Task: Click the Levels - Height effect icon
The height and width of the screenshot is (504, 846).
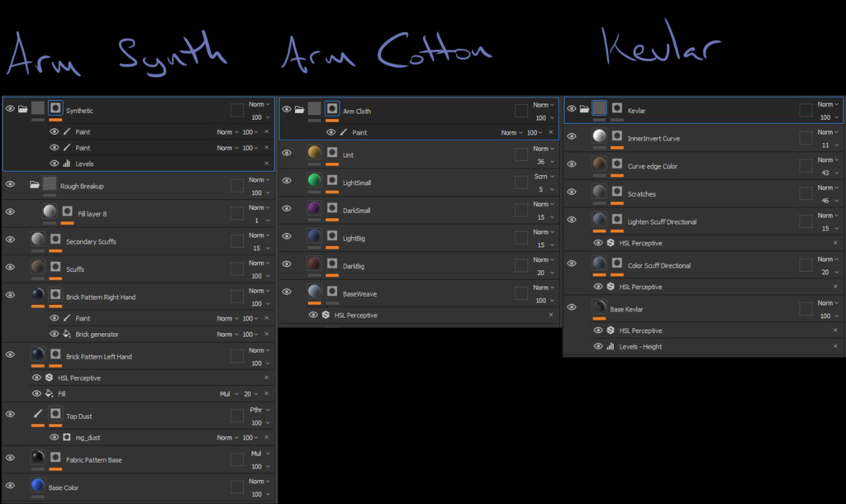Action: point(611,346)
